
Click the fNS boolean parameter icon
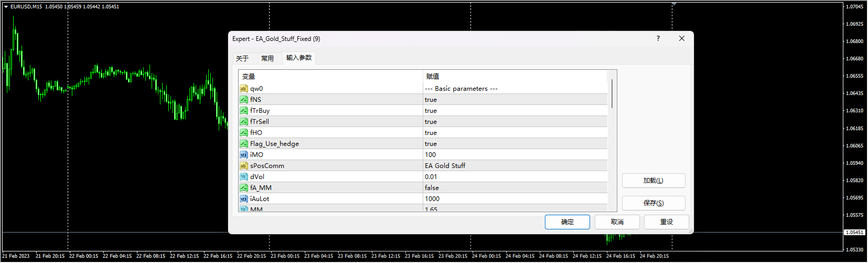pyautogui.click(x=243, y=100)
